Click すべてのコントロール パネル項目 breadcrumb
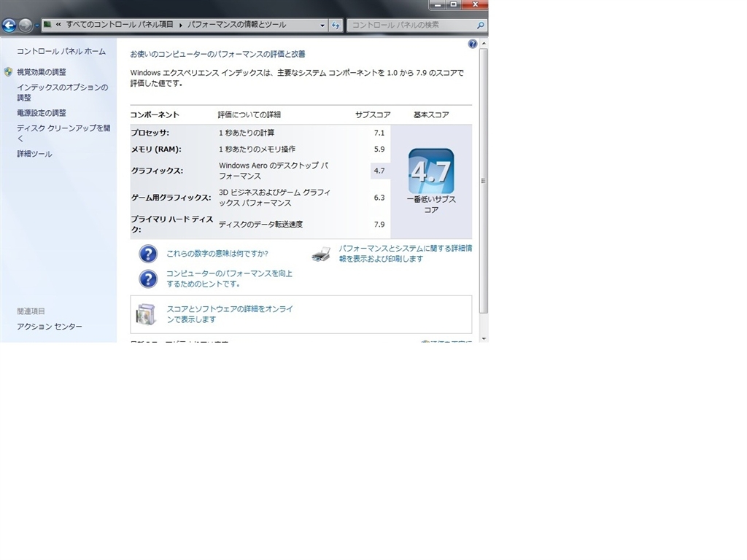 point(120,25)
